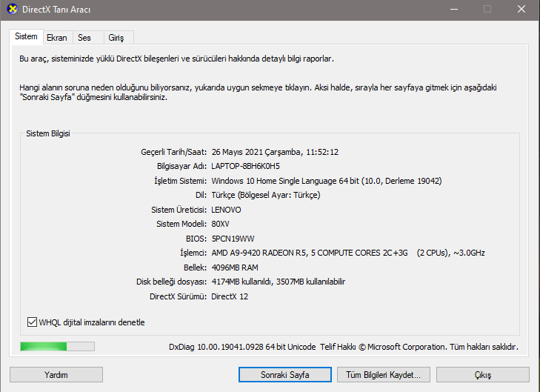The width and height of the screenshot is (540, 392).
Task: Click the Yardım button
Action: [56, 374]
